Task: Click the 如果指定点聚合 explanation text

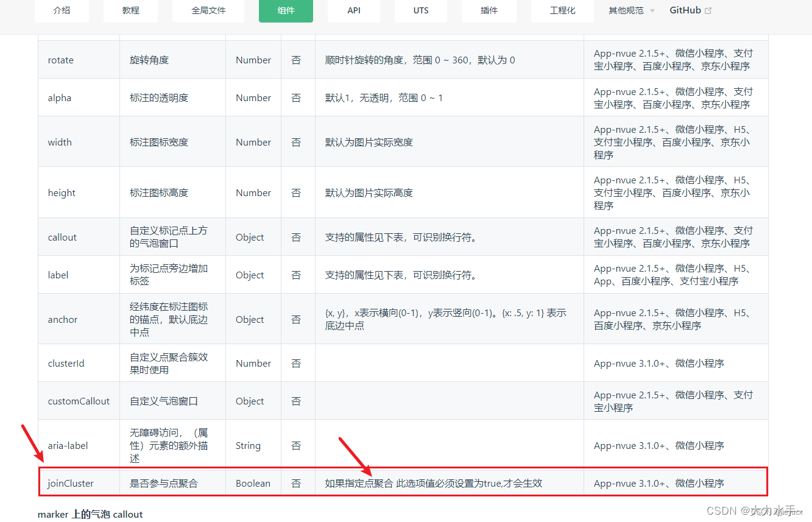Action: (x=434, y=483)
